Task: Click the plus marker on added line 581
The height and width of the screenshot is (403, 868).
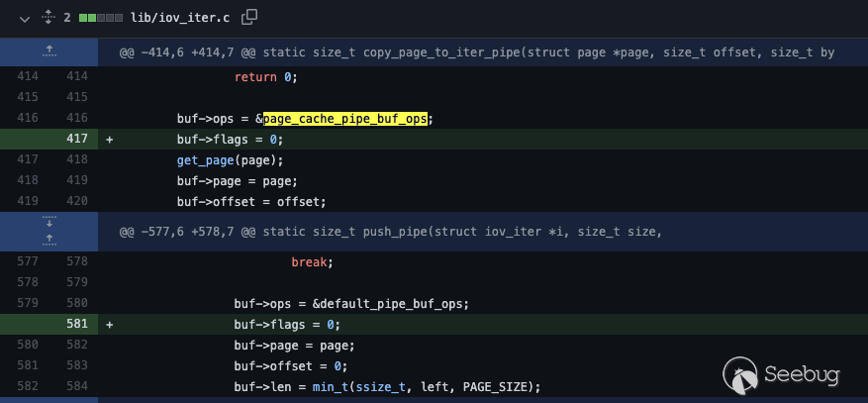Action: point(109,325)
